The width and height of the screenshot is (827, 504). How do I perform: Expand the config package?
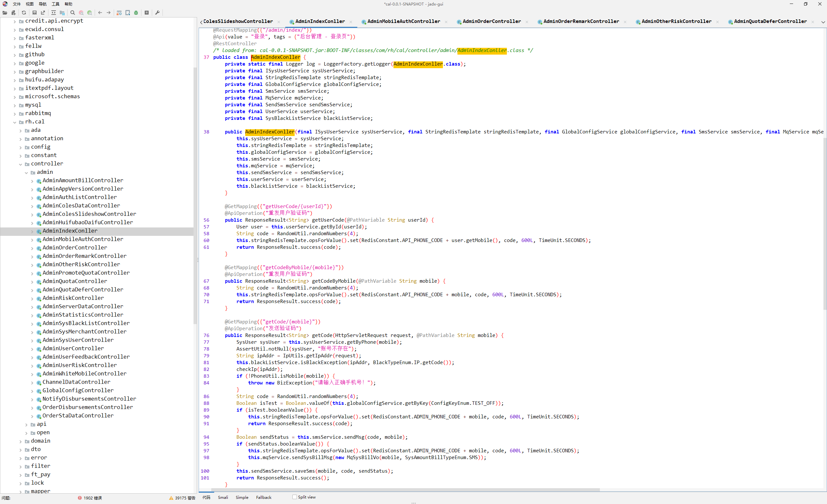[20, 148]
